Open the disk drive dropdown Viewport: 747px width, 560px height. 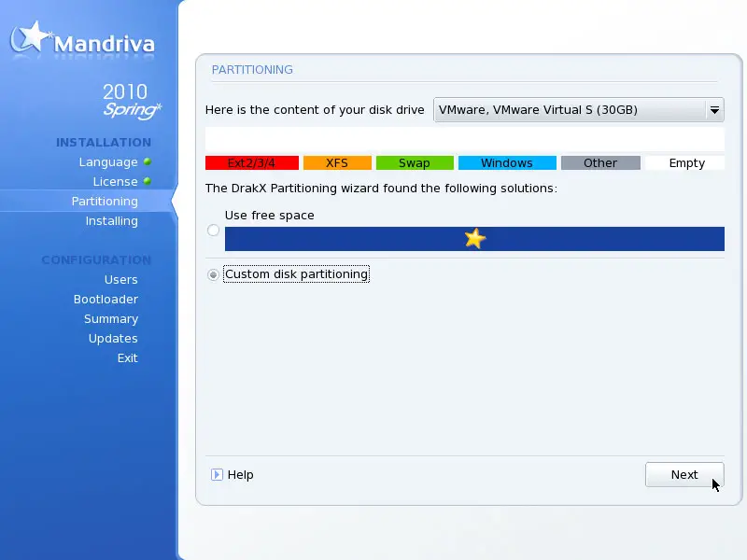point(579,110)
